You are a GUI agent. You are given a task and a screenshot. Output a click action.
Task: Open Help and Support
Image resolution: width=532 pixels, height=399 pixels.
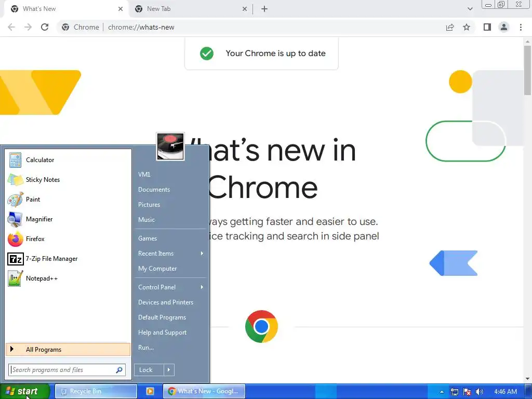click(x=170, y=332)
